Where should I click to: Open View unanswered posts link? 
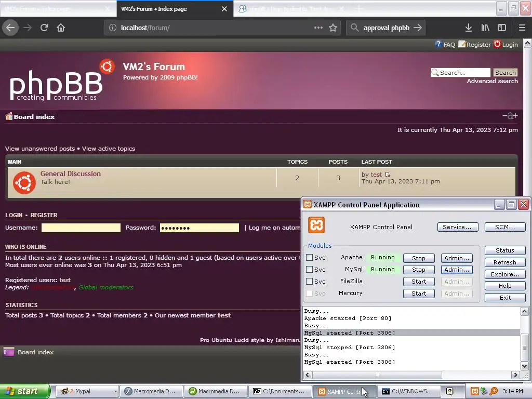(x=39, y=149)
